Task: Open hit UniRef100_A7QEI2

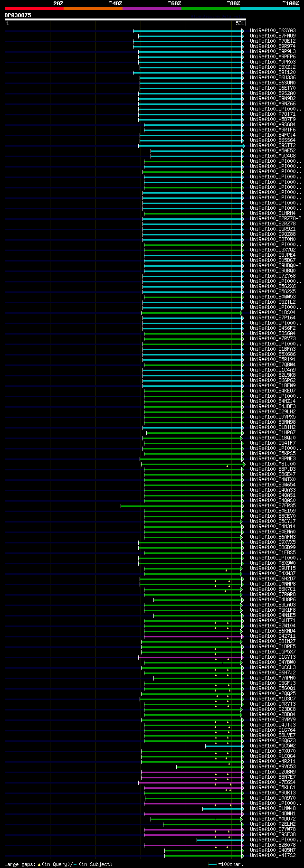Action: 273,41
